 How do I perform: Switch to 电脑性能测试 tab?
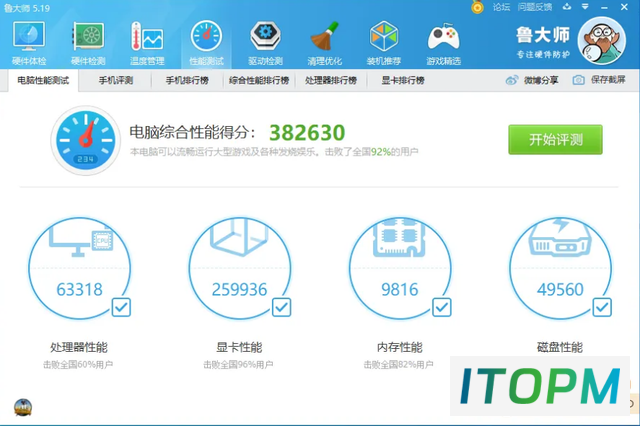tap(43, 80)
